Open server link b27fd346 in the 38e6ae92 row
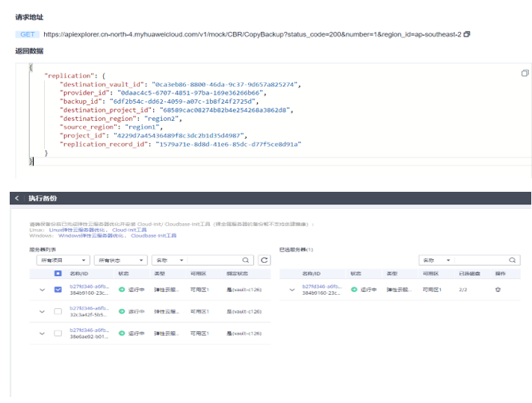The height and width of the screenshot is (403, 532). (x=89, y=330)
